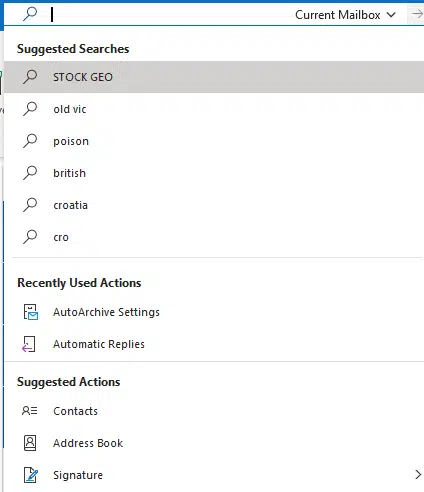Expand the Signature submenu chevron
This screenshot has height=492, width=424.
coord(418,475)
